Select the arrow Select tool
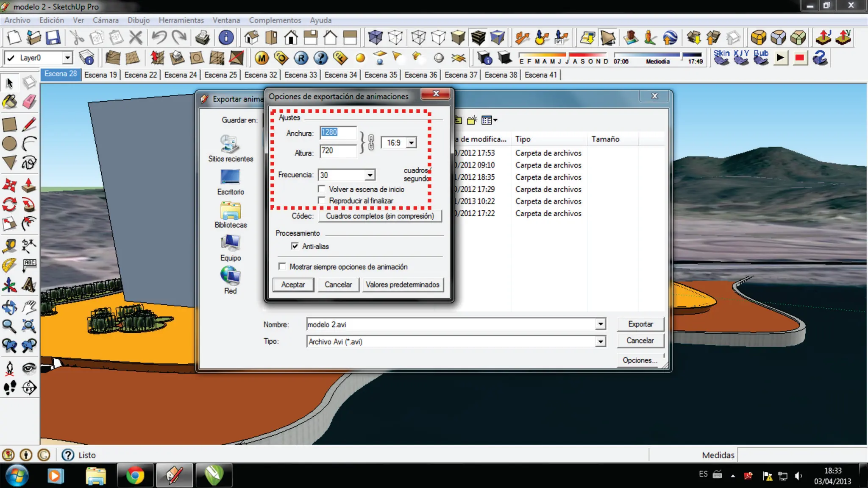The width and height of the screenshot is (868, 488). 9,83
